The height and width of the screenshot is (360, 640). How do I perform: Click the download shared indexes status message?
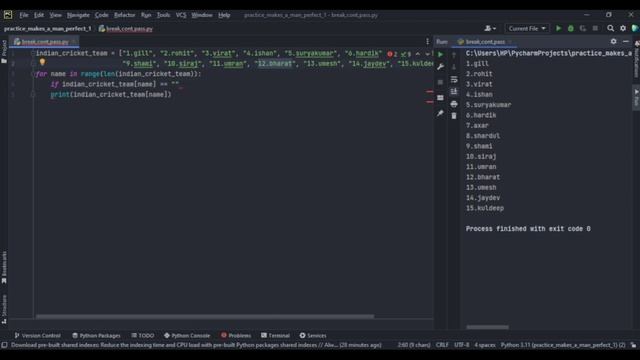(x=196, y=345)
